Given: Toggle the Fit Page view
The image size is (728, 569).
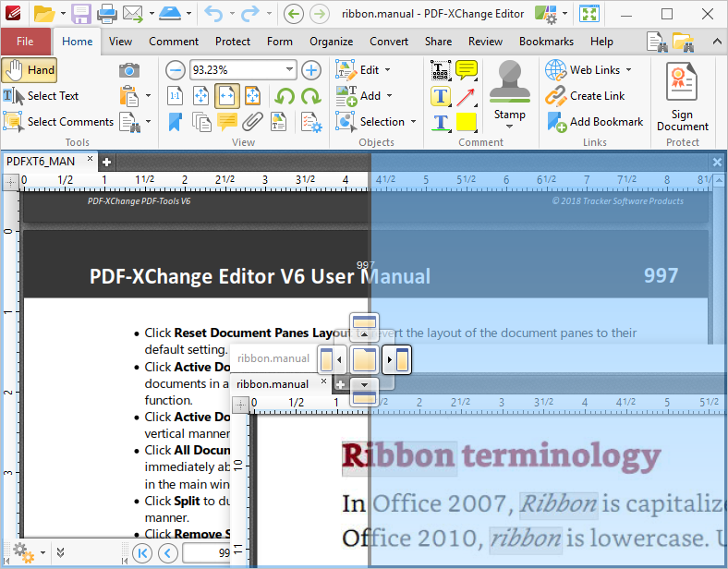Looking at the screenshot, I should point(201,96).
